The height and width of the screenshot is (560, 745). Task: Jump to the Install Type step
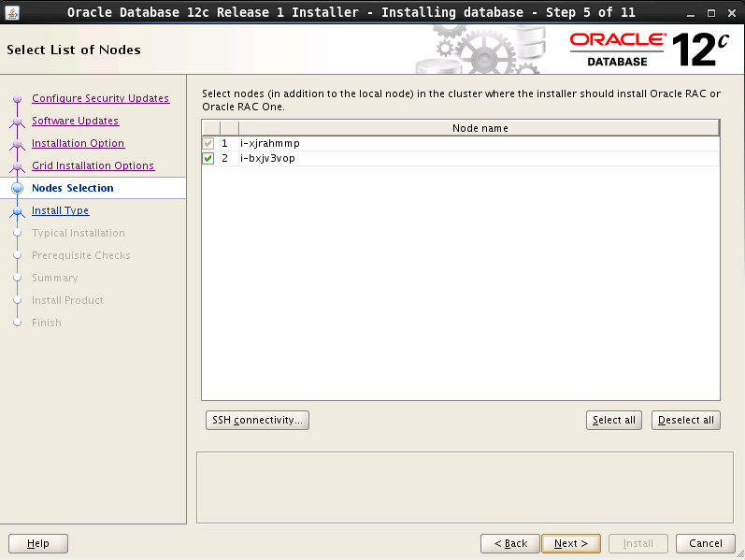(60, 210)
